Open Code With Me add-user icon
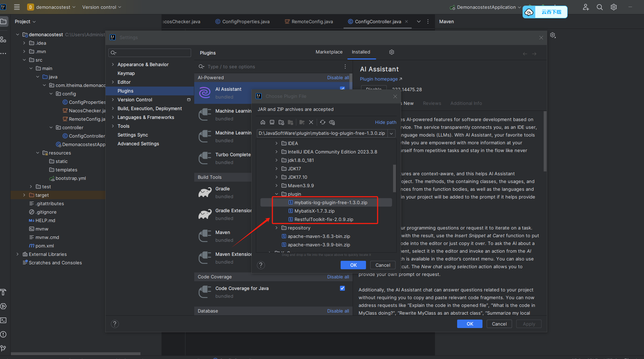This screenshot has width=644, height=359. (586, 7)
